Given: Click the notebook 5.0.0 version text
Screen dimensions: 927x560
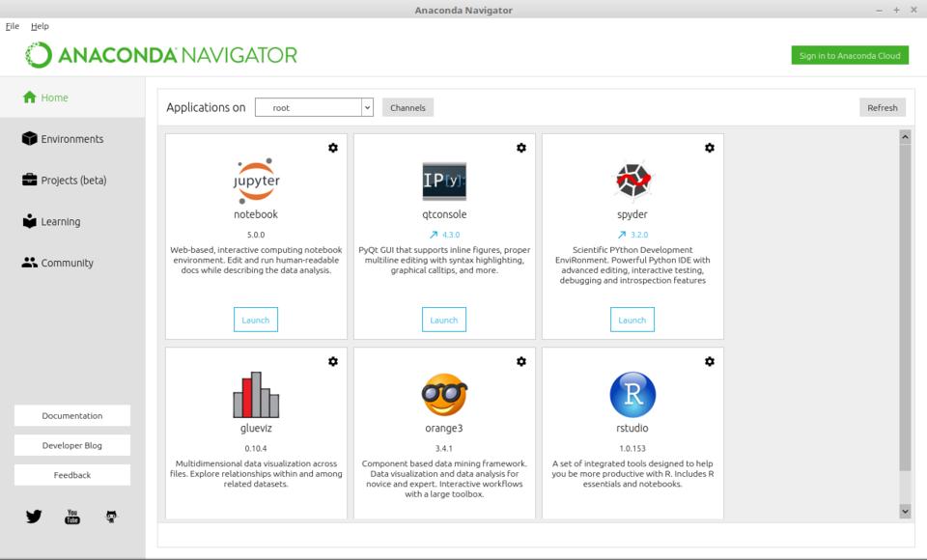Looking at the screenshot, I should tap(256, 235).
